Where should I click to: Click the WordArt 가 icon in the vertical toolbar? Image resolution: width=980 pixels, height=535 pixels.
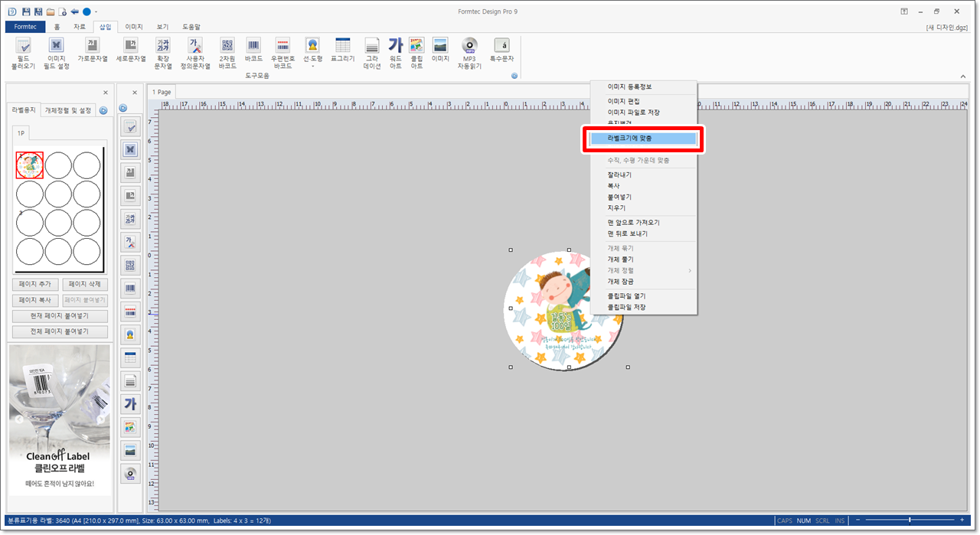coord(130,404)
